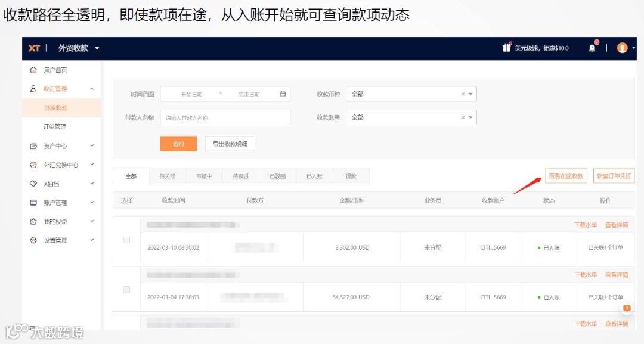Screen dimensions: 644x344
Task: Select the checkbox for the 2022-03-10 payment
Action: 126,240
